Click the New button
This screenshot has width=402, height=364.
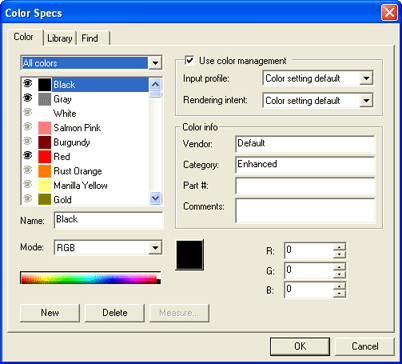[50, 313]
